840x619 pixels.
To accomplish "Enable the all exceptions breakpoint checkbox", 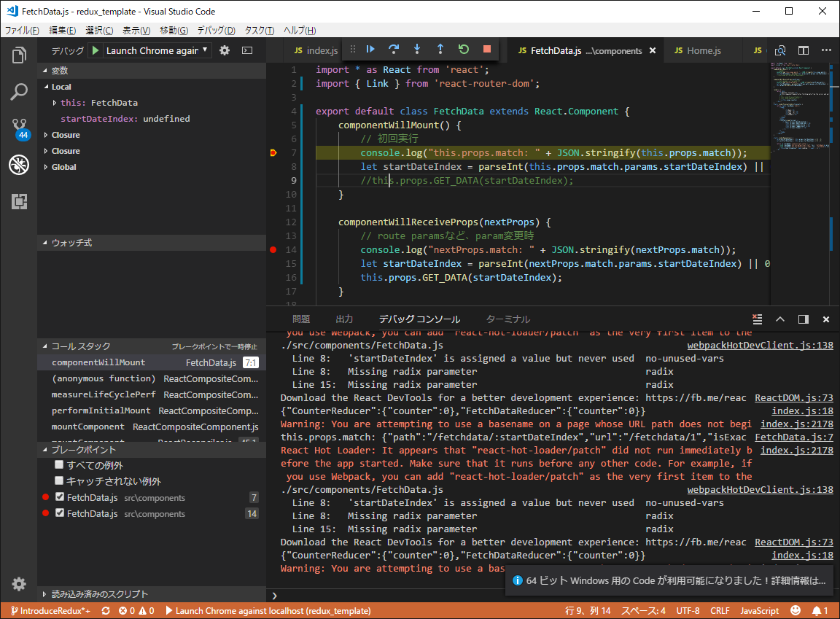I will pos(60,465).
